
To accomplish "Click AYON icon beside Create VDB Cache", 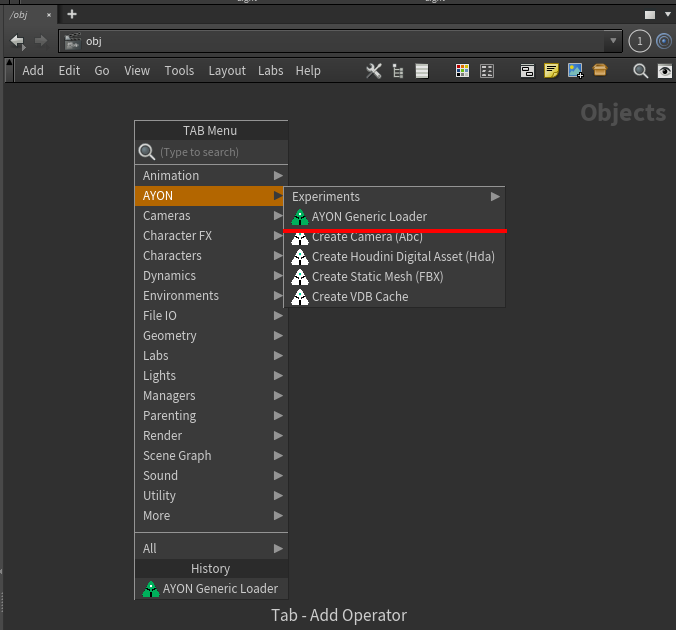I will 300,297.
